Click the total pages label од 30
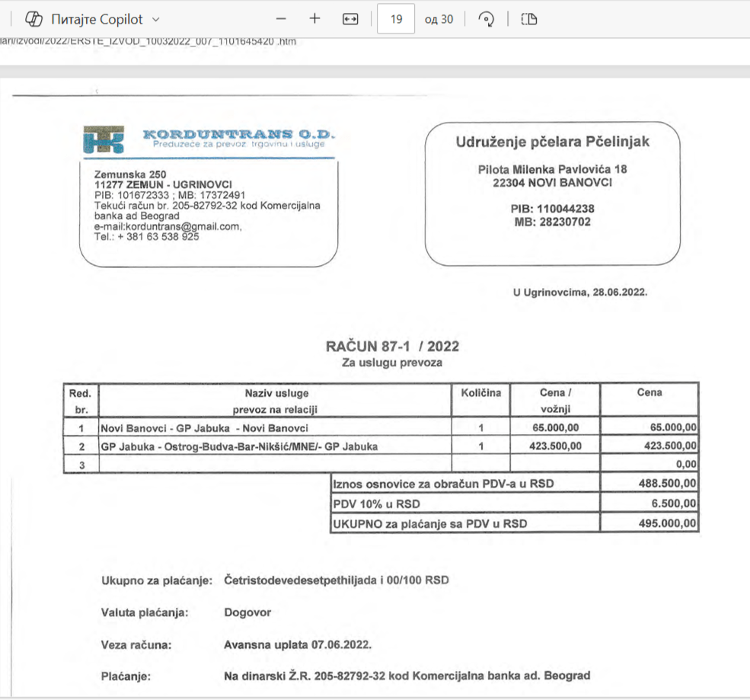This screenshot has height=700, width=750. point(439,19)
